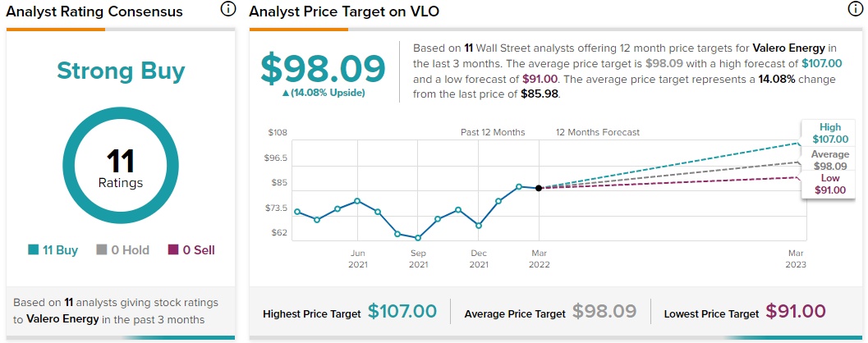Click the Highest Price Target $107.00 value
This screenshot has height=343, width=868.
402,312
